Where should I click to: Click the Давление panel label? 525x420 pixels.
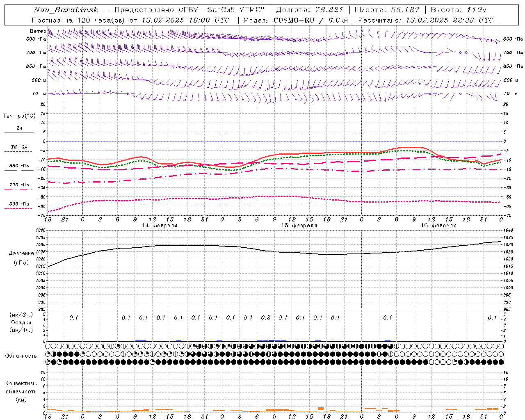click(x=21, y=253)
